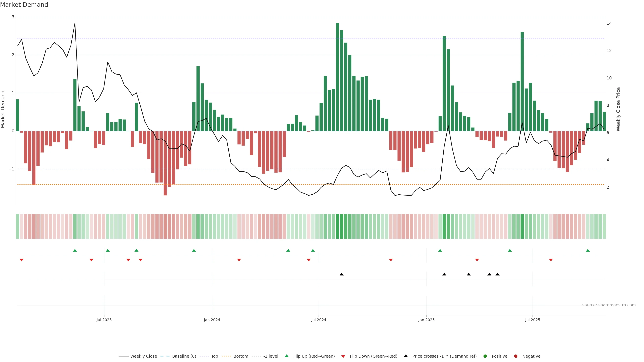The image size is (644, 362).
Task: Click the green Flip Up legend triangle icon
Action: pyautogui.click(x=287, y=356)
